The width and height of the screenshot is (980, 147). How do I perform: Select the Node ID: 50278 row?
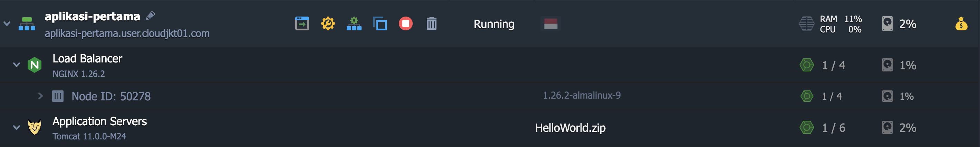tap(490, 96)
